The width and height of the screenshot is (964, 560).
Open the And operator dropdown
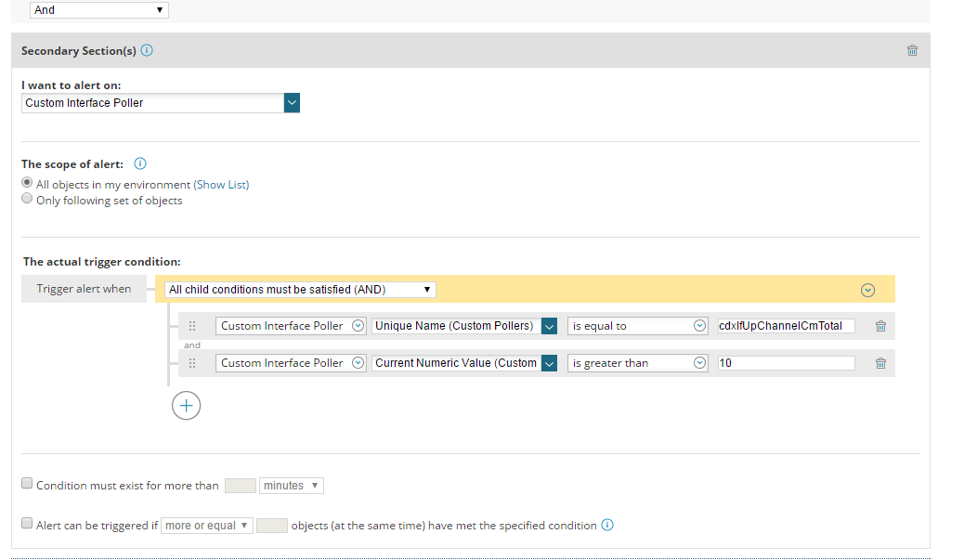(99, 10)
